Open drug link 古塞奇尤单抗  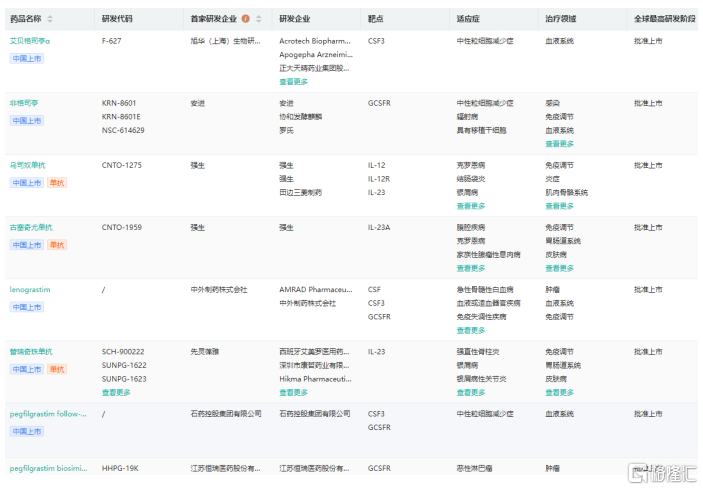coord(31,228)
